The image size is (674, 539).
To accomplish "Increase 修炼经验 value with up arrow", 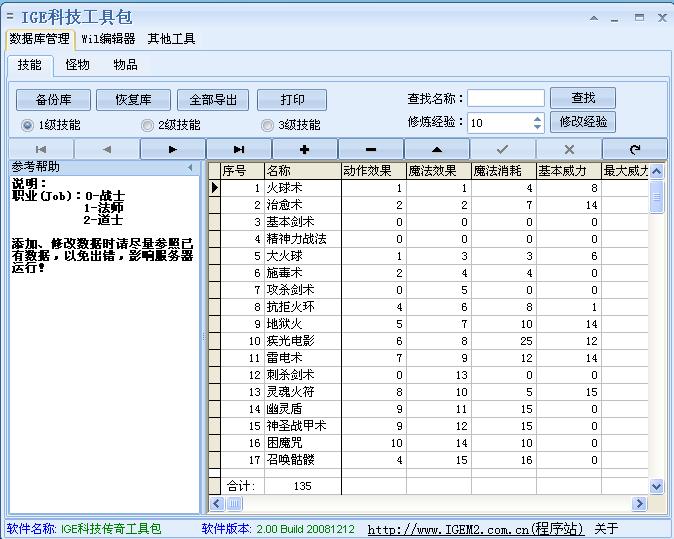I will (x=537, y=118).
